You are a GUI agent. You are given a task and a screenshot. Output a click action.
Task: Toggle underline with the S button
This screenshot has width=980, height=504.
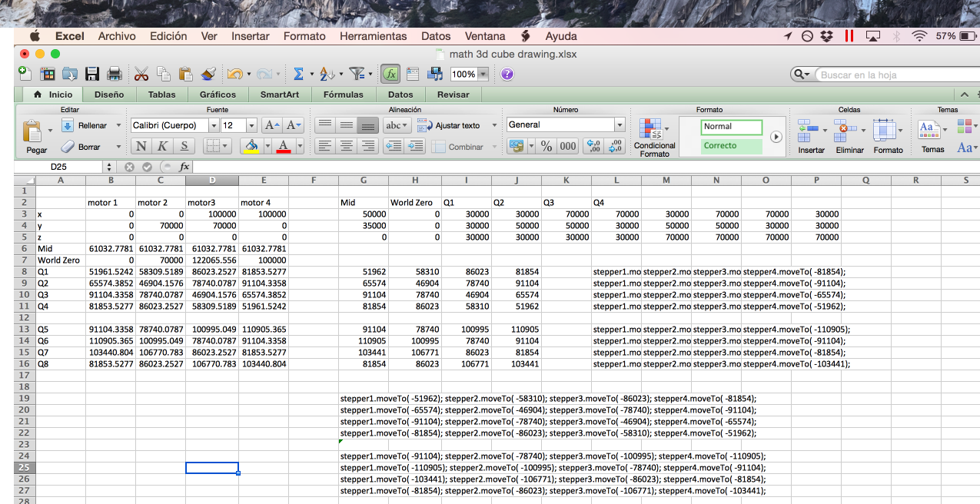point(182,146)
